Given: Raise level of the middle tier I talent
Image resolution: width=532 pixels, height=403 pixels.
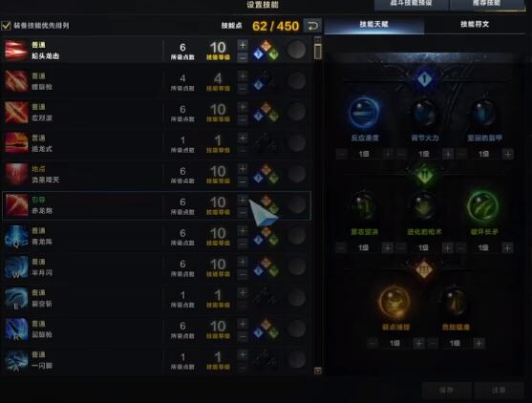Looking at the screenshot, I should tap(448, 155).
